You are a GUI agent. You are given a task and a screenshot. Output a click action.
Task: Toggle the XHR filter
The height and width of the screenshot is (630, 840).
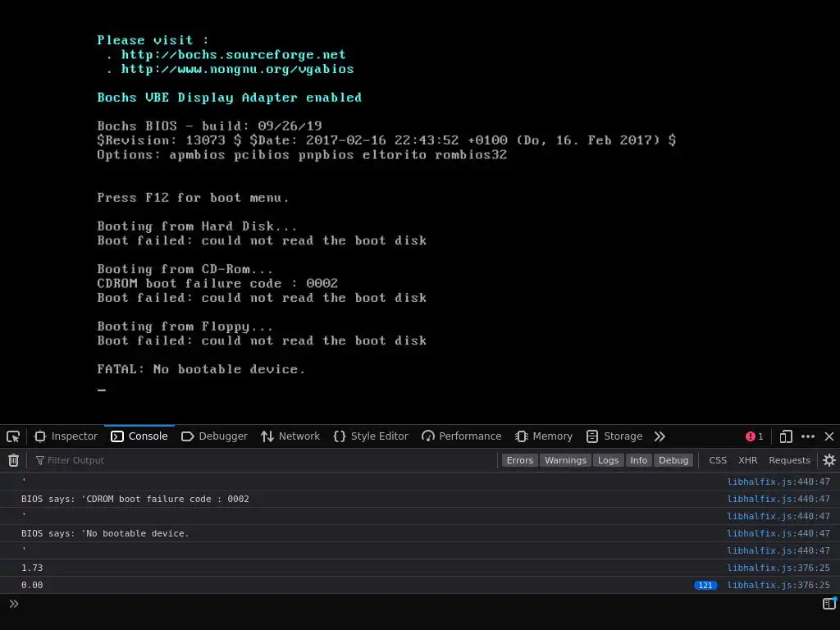(748, 460)
